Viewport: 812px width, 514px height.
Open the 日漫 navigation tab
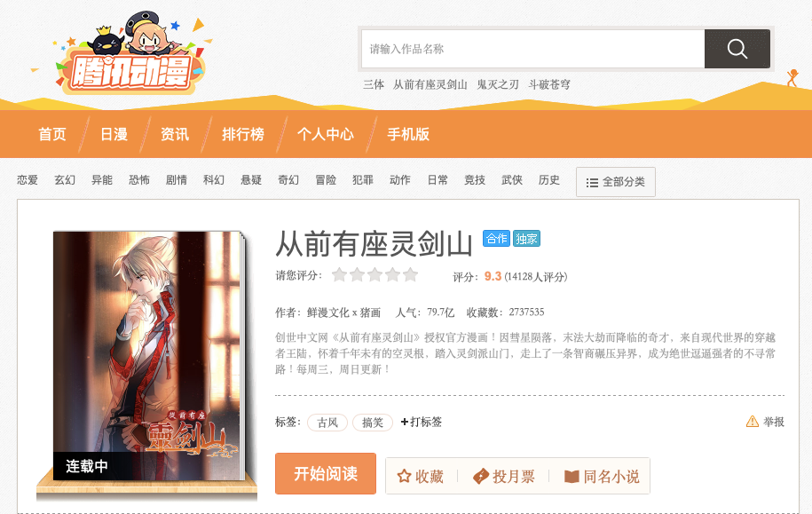click(x=114, y=134)
